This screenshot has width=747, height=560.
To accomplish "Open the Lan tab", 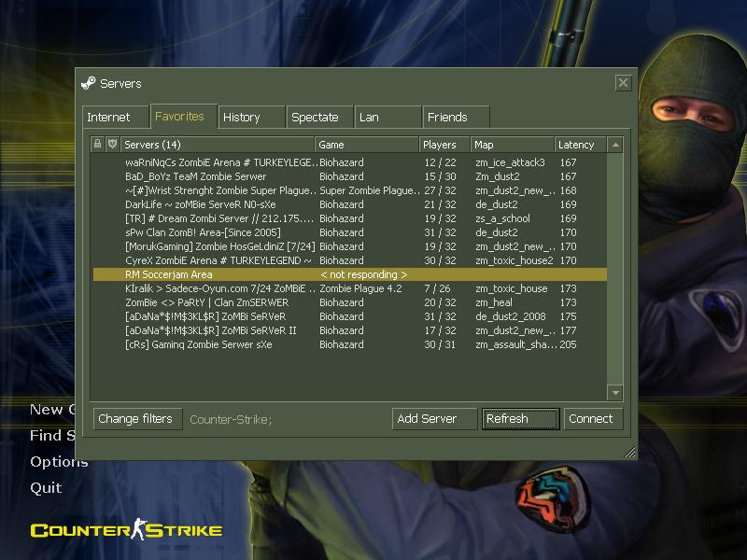I will point(388,118).
